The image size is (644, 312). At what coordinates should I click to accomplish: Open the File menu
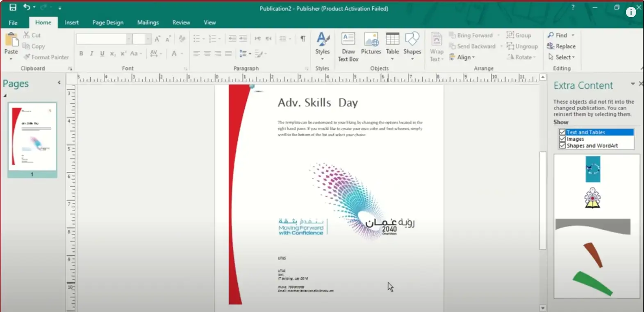pyautogui.click(x=13, y=23)
